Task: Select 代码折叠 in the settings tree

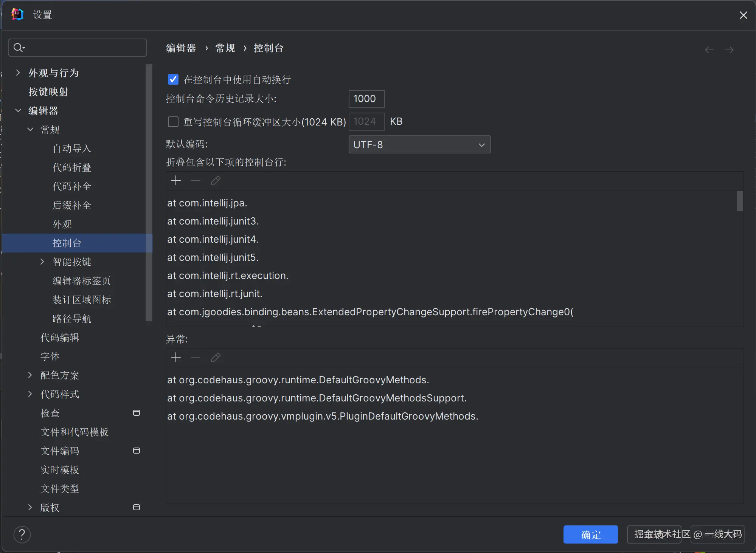Action: click(x=72, y=167)
